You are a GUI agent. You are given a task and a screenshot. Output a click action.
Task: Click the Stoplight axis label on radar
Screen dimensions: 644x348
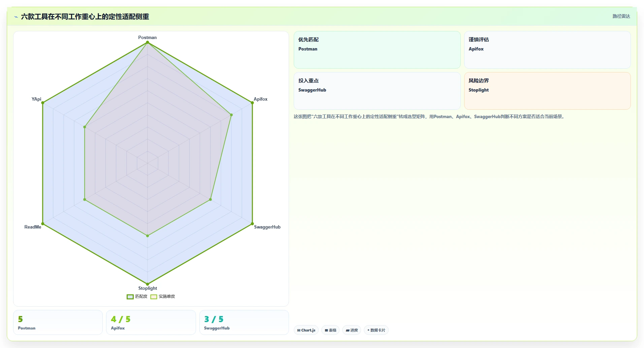(148, 288)
